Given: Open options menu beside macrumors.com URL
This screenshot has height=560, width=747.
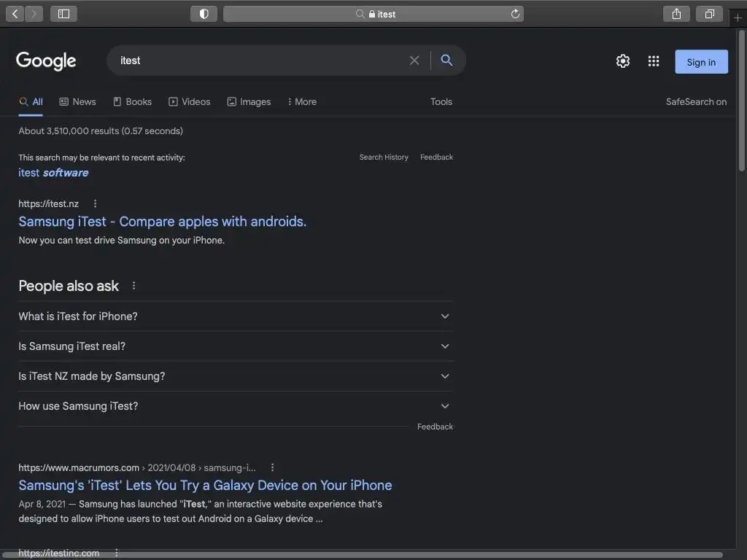Looking at the screenshot, I should [x=273, y=467].
